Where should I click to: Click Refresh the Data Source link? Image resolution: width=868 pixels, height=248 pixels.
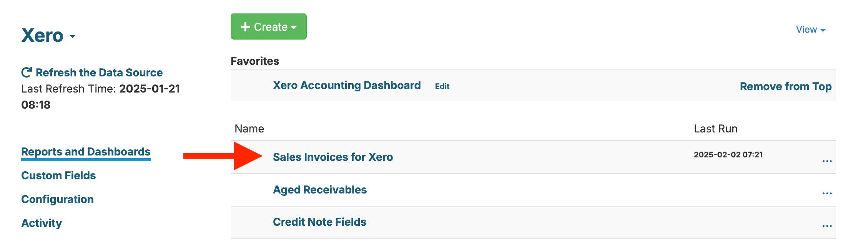99,73
